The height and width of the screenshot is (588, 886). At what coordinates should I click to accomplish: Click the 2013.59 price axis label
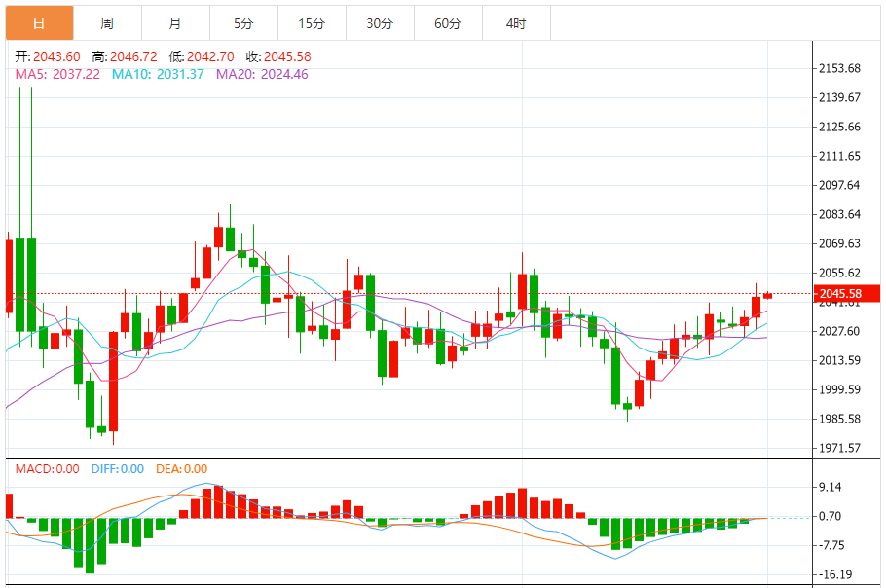click(839, 360)
